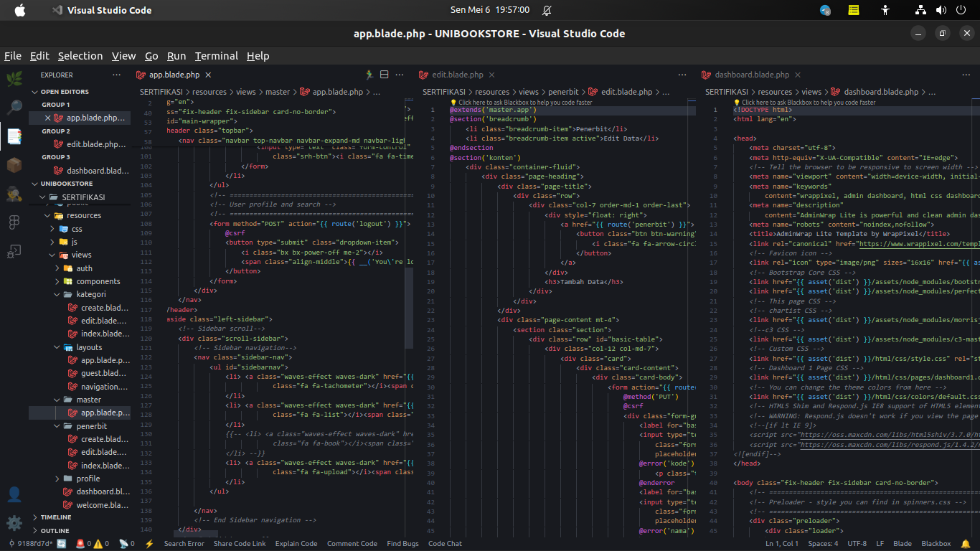Open the Accounts icon in activity bar

[14, 494]
